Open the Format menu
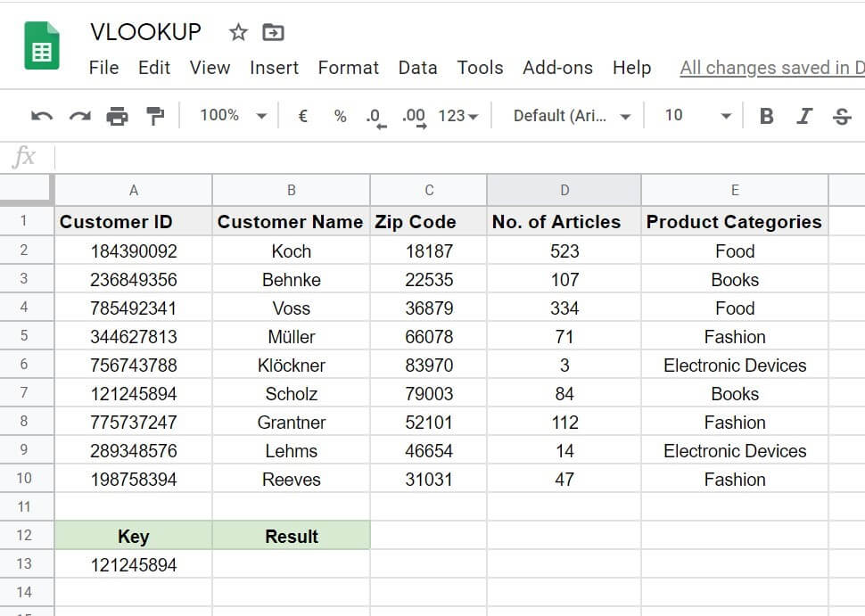 pos(348,67)
